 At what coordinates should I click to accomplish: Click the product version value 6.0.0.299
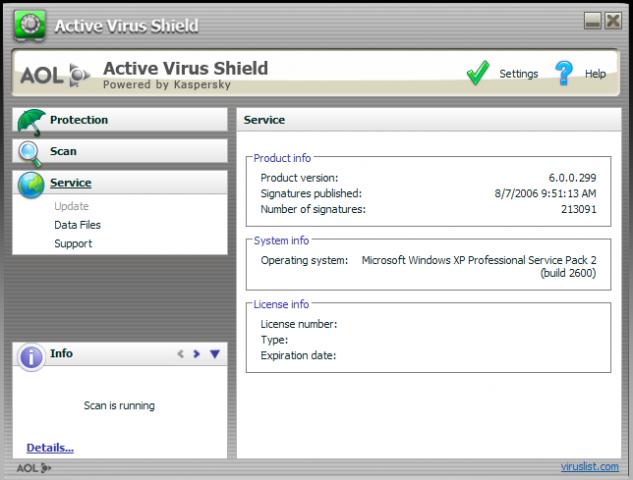pyautogui.click(x=572, y=178)
